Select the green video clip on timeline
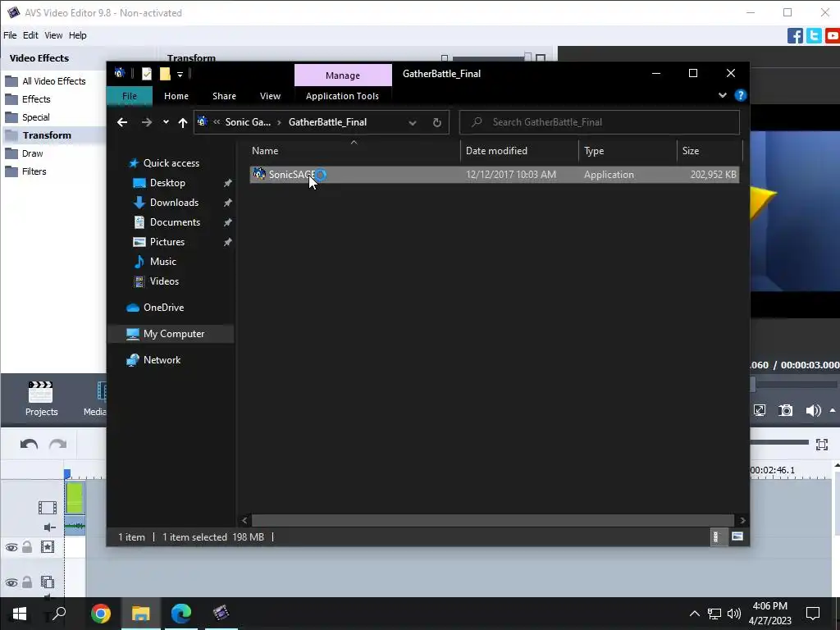This screenshot has height=630, width=840. pos(75,498)
